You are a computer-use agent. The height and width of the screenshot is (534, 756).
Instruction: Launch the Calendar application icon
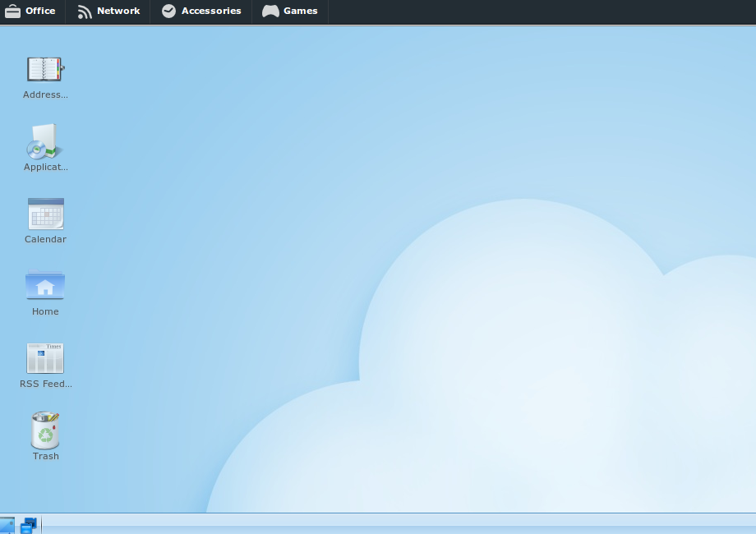pos(45,214)
